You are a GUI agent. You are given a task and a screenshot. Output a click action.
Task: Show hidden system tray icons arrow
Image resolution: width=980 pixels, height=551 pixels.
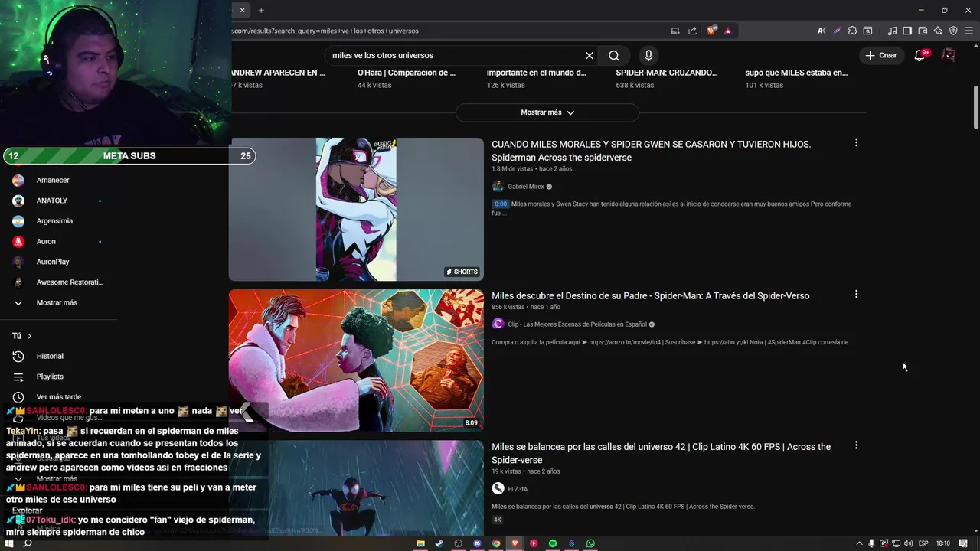point(860,543)
